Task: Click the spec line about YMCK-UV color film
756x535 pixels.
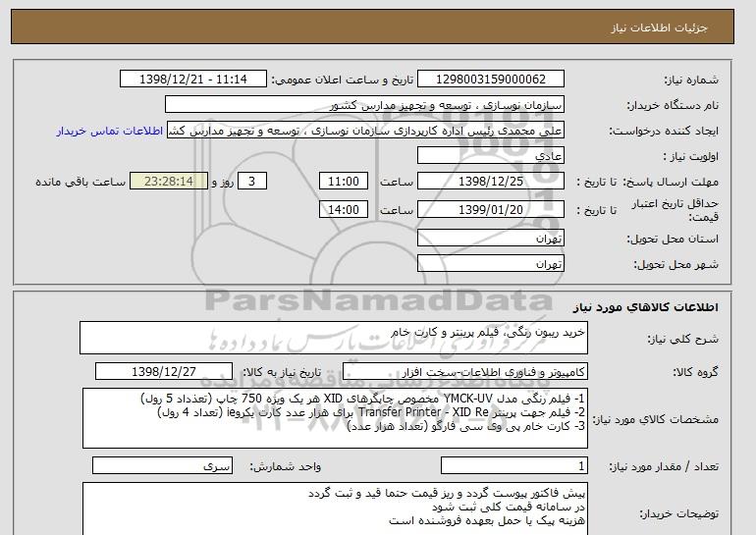Action: [x=362, y=399]
